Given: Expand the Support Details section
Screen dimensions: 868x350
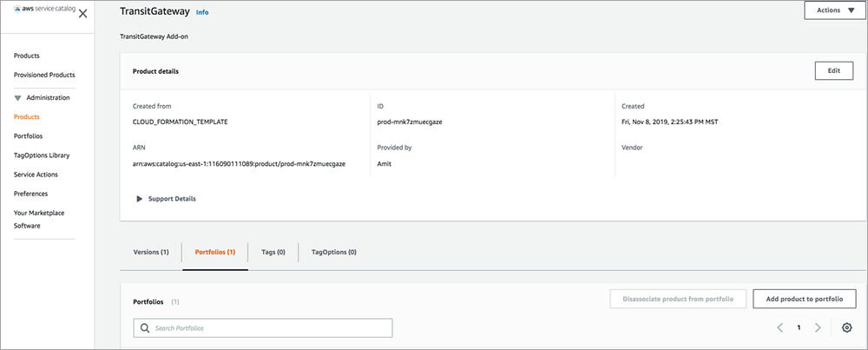Looking at the screenshot, I should point(166,199).
